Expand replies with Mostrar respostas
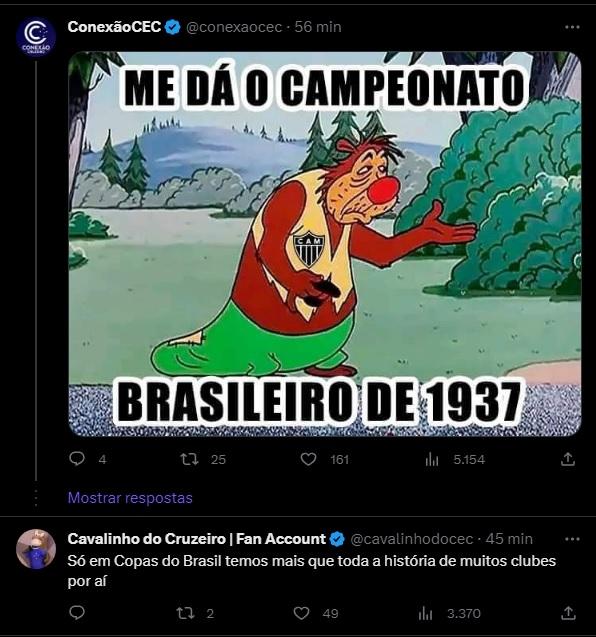596x637 pixels. (x=130, y=498)
